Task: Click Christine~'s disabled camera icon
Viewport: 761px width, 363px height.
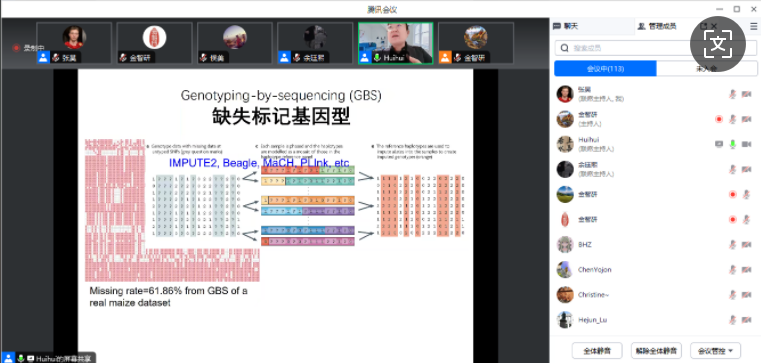Action: point(746,295)
